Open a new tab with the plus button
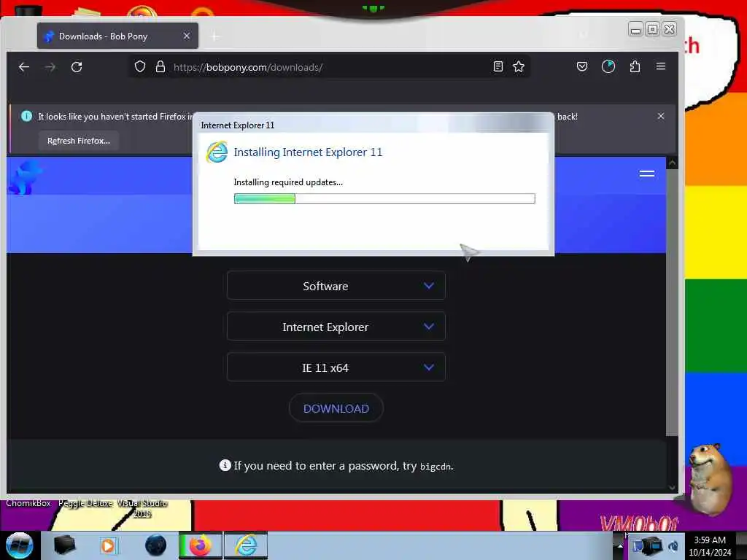Screen dimensions: 747x560 (x=215, y=36)
